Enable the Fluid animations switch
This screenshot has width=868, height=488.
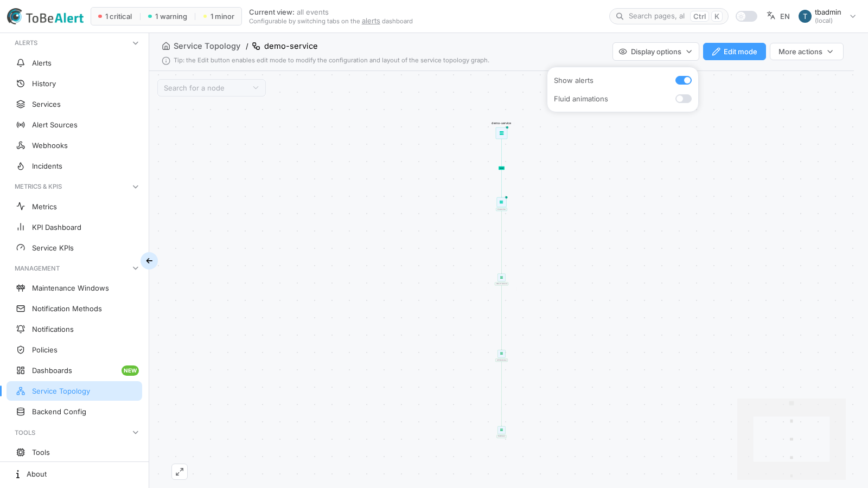[x=684, y=99]
